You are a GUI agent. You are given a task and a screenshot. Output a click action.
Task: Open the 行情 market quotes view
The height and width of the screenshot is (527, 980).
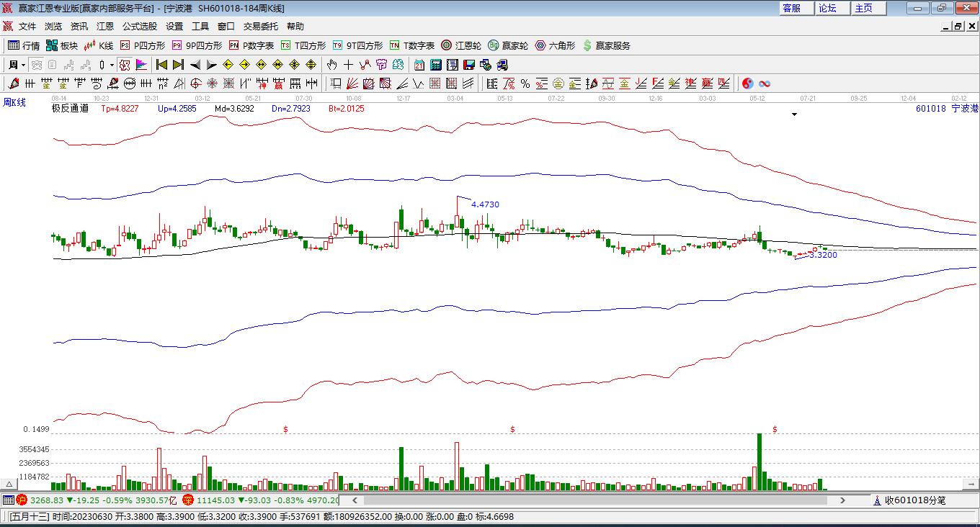23,45
